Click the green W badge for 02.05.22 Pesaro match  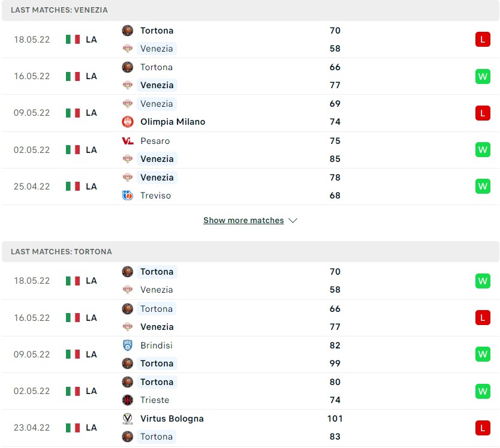[483, 149]
